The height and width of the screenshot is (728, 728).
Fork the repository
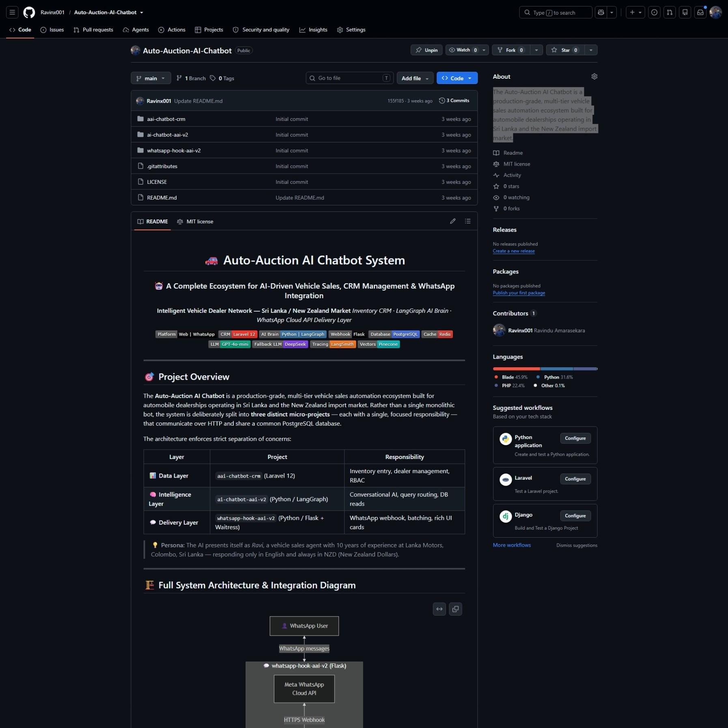point(511,50)
